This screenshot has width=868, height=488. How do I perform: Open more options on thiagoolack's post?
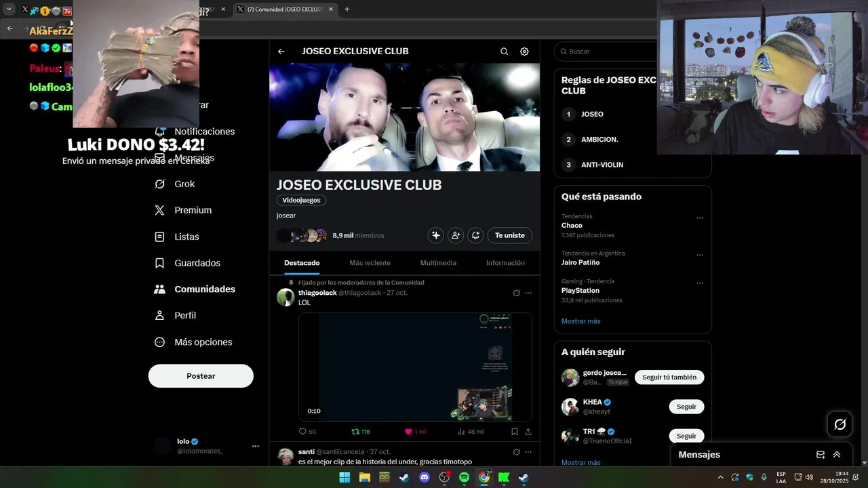coord(528,293)
